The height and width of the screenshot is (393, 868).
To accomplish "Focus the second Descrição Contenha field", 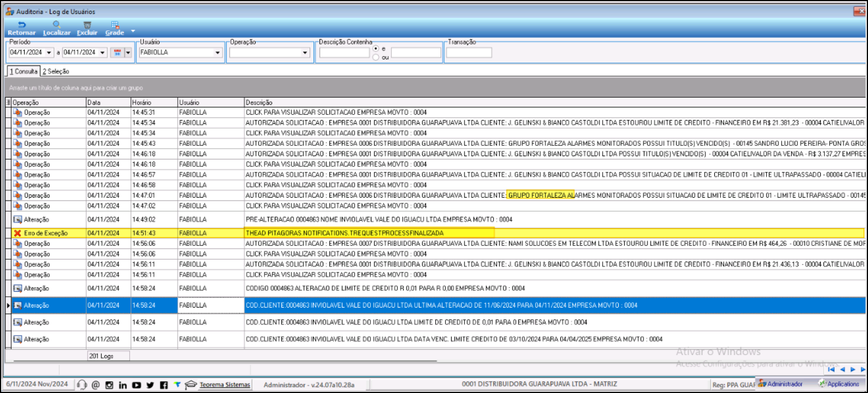I will pyautogui.click(x=416, y=53).
